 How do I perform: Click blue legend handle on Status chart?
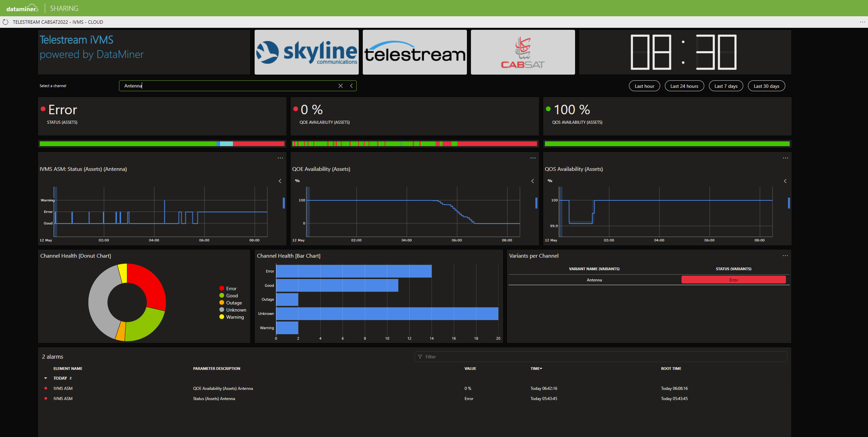pyautogui.click(x=284, y=203)
